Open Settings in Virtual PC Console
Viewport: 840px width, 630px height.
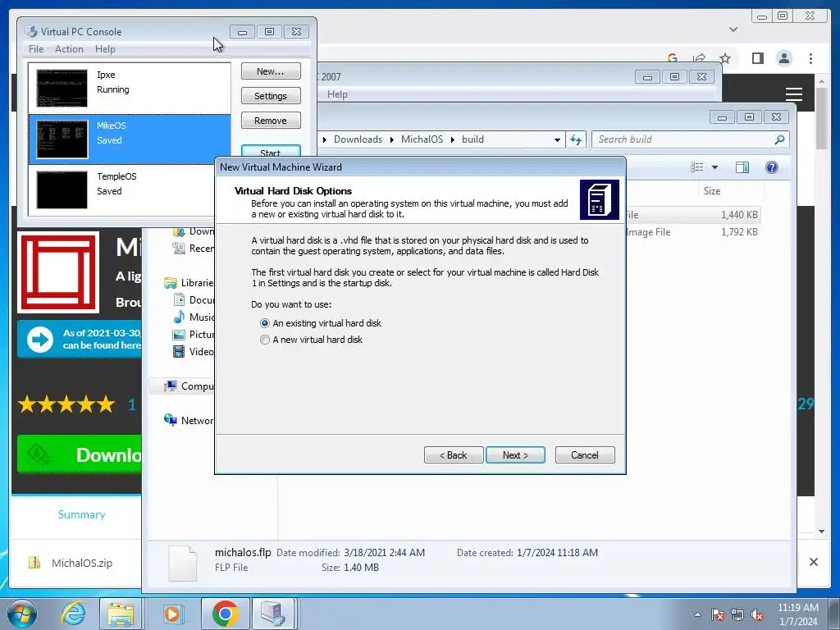pyautogui.click(x=271, y=96)
